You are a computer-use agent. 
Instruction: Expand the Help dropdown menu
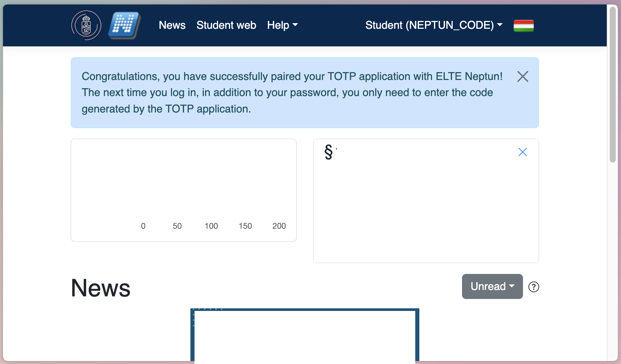click(x=282, y=25)
